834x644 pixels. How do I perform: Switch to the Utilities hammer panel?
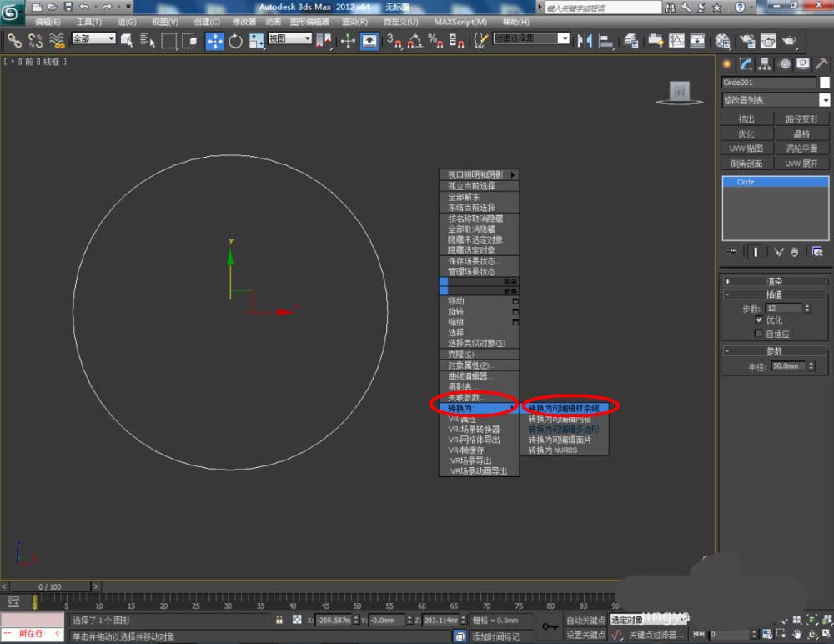821,64
